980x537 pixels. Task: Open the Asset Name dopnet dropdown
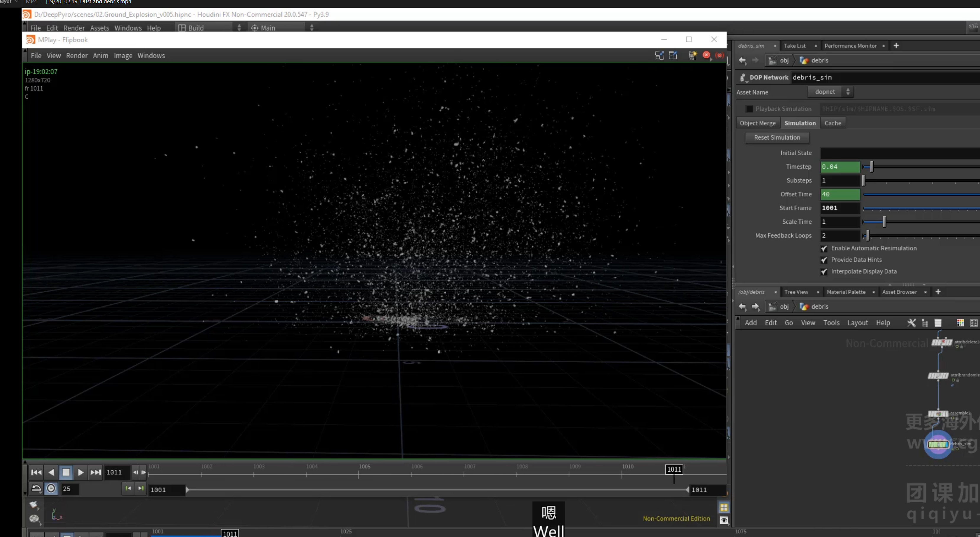click(x=830, y=92)
